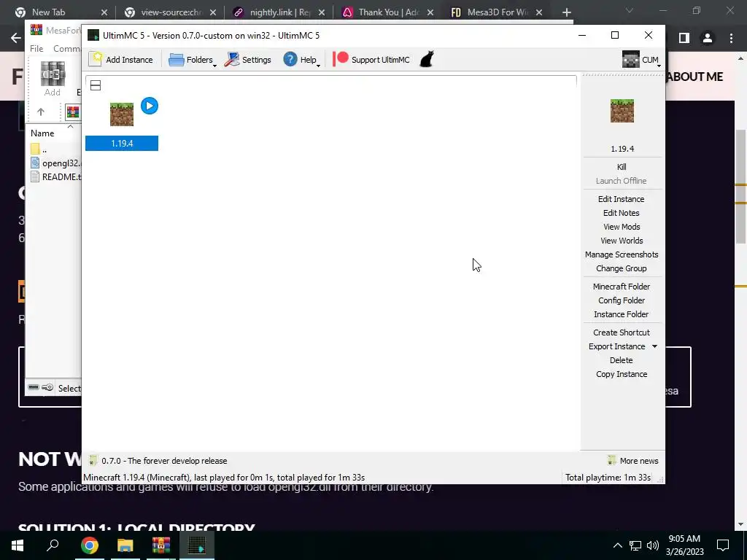
Task: Click the grass block icon in side panel
Action: pyautogui.click(x=622, y=111)
